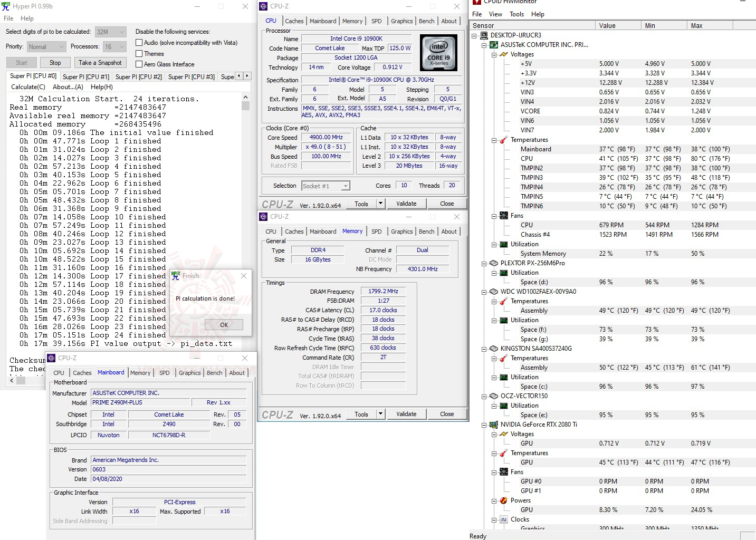
Task: Click the Hyper PI logo in the Finish dialog
Action: (174, 275)
